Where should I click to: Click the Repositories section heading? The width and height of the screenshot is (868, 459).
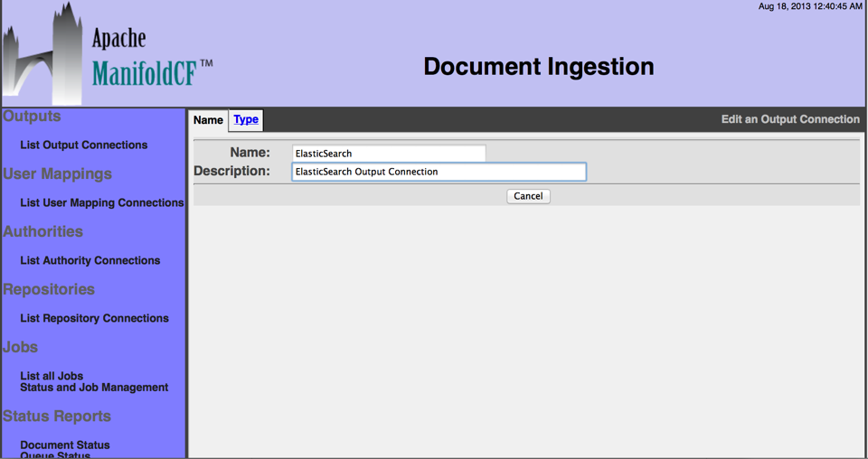(49, 289)
